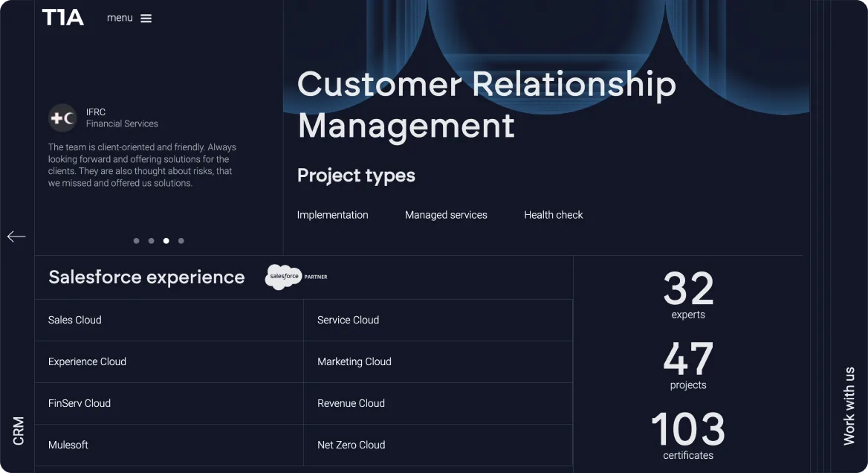Click the 32 experts figure

[x=688, y=295]
